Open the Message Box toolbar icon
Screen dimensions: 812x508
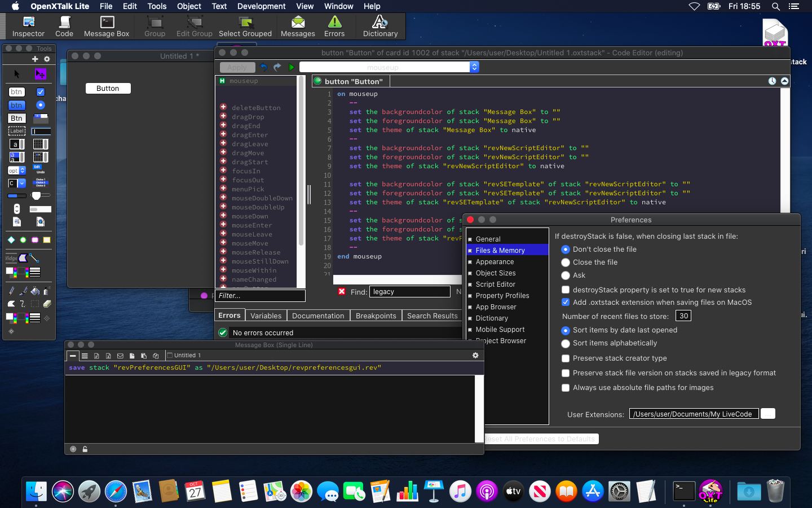pyautogui.click(x=107, y=27)
